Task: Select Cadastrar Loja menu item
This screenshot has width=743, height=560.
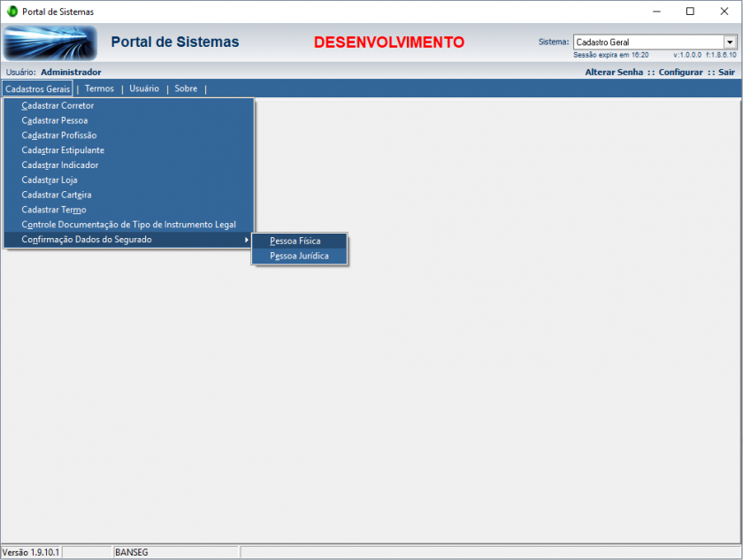Action: tap(49, 180)
